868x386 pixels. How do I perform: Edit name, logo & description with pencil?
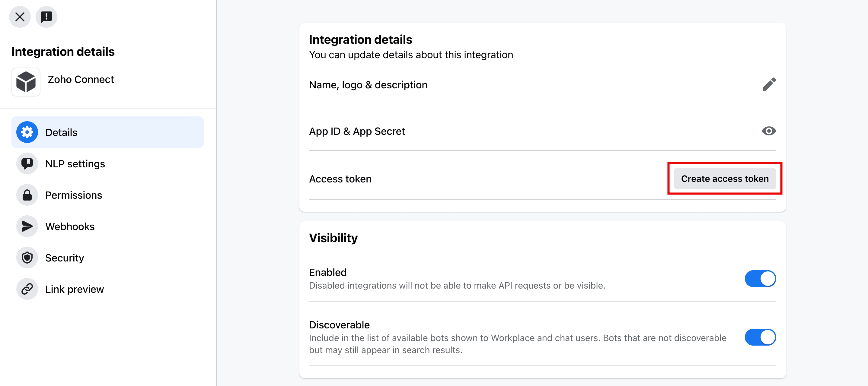tap(769, 84)
